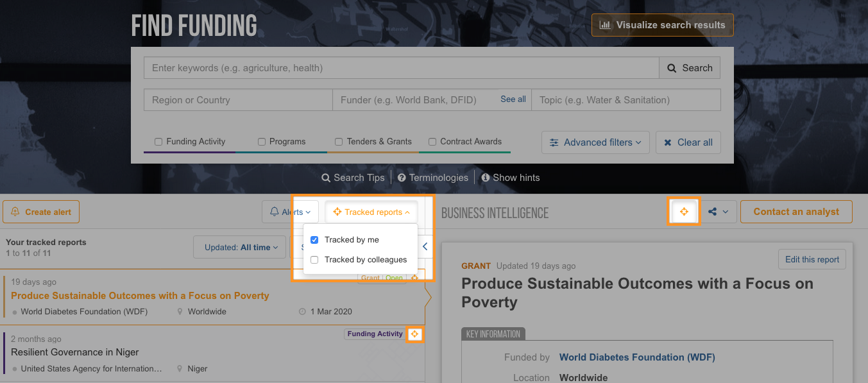Click the bell icon in Create alert button

click(15, 212)
